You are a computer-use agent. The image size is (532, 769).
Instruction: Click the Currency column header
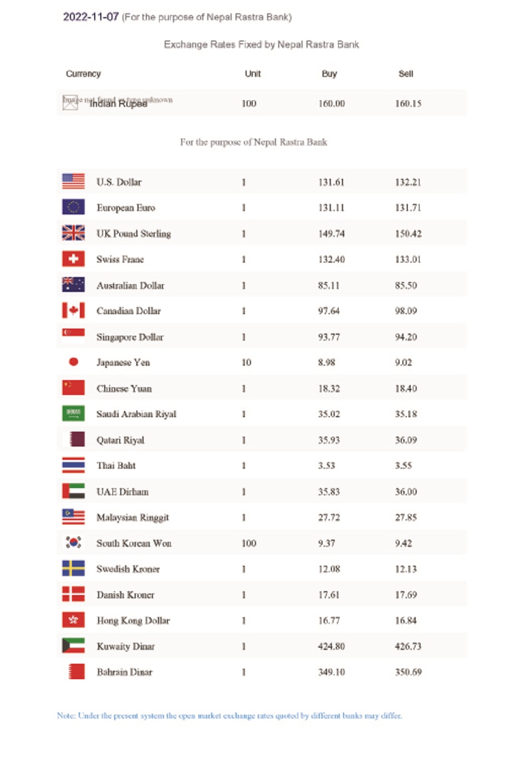click(83, 74)
